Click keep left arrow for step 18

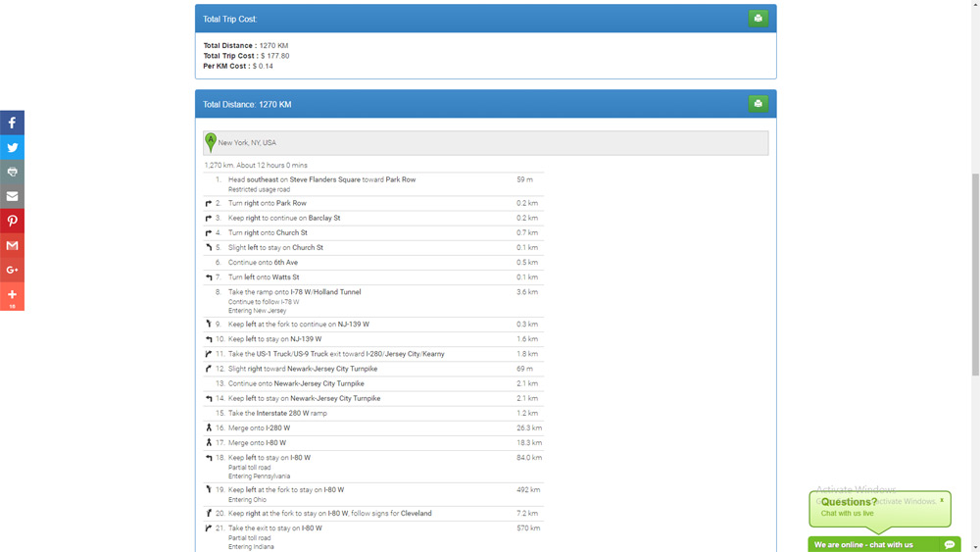pyautogui.click(x=209, y=458)
